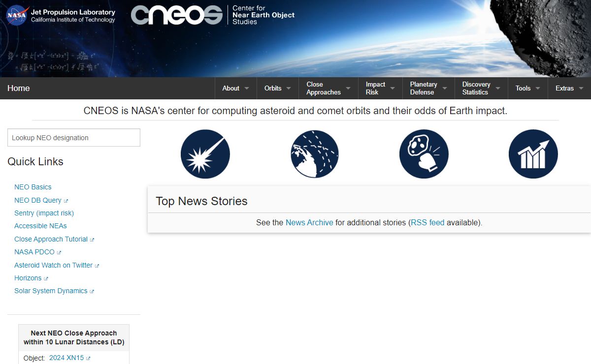Open the Impact Risk dropdown
The height and width of the screenshot is (364, 591).
pyautogui.click(x=380, y=88)
